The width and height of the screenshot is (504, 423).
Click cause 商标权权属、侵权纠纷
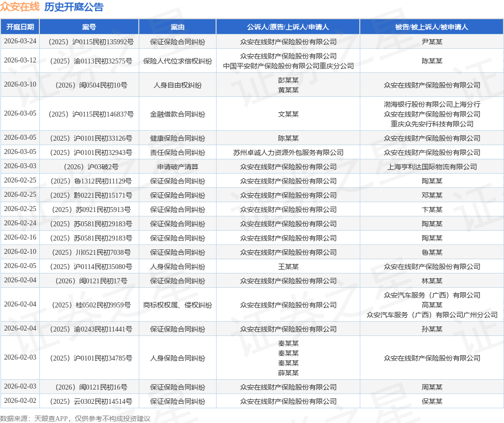tap(177, 305)
